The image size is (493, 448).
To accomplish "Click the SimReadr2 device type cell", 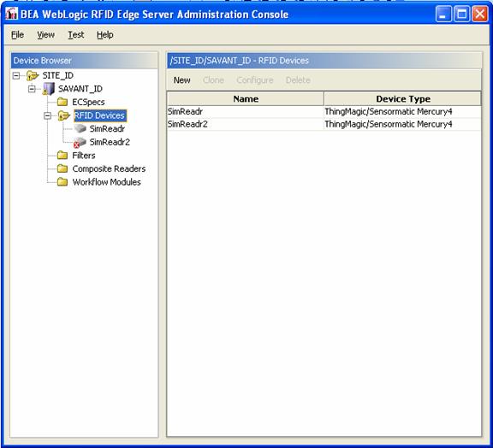I will coord(402,124).
